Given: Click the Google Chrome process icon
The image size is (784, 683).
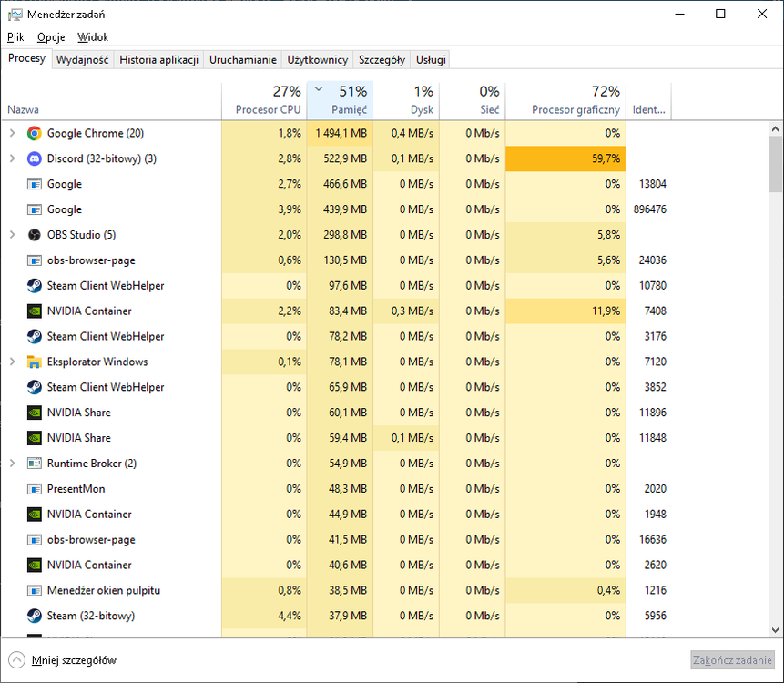Looking at the screenshot, I should click(34, 133).
